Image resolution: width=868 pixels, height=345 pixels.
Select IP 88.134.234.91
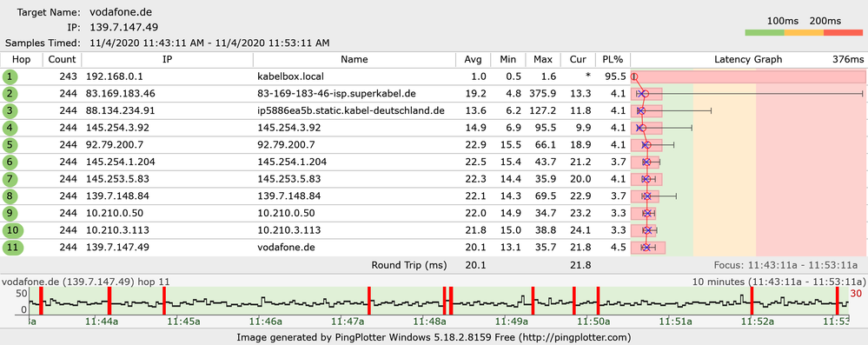120,110
